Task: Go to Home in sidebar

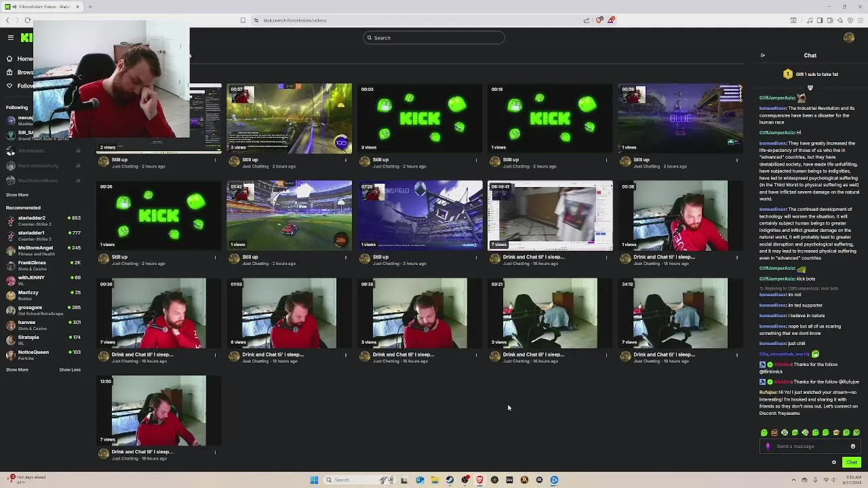Action: click(x=19, y=59)
